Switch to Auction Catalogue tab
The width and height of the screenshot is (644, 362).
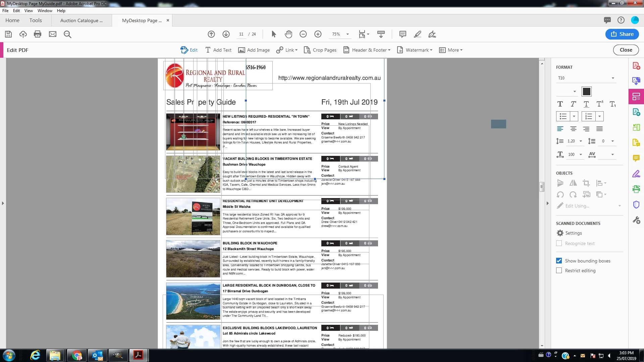82,20
